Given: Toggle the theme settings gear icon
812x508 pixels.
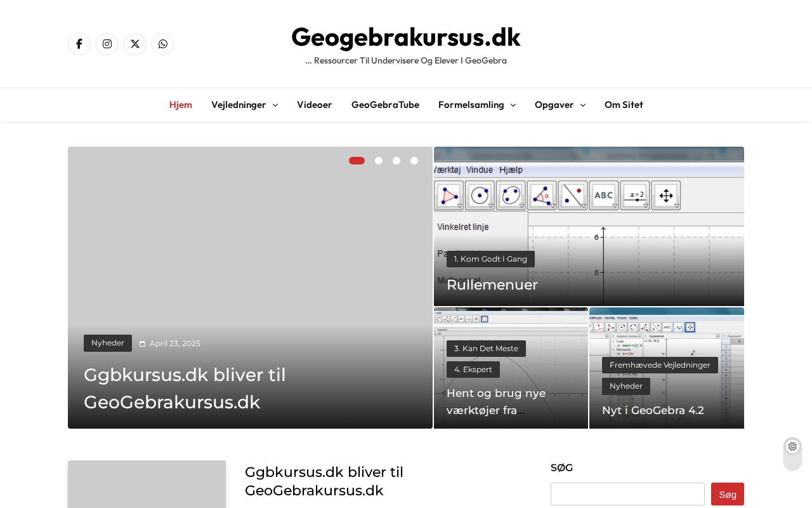Looking at the screenshot, I should [x=792, y=446].
